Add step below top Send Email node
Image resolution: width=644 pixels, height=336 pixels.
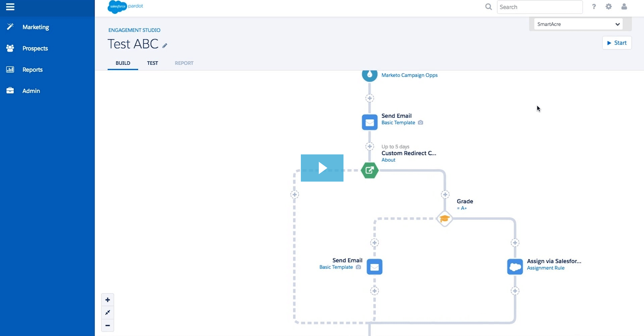pos(370,146)
